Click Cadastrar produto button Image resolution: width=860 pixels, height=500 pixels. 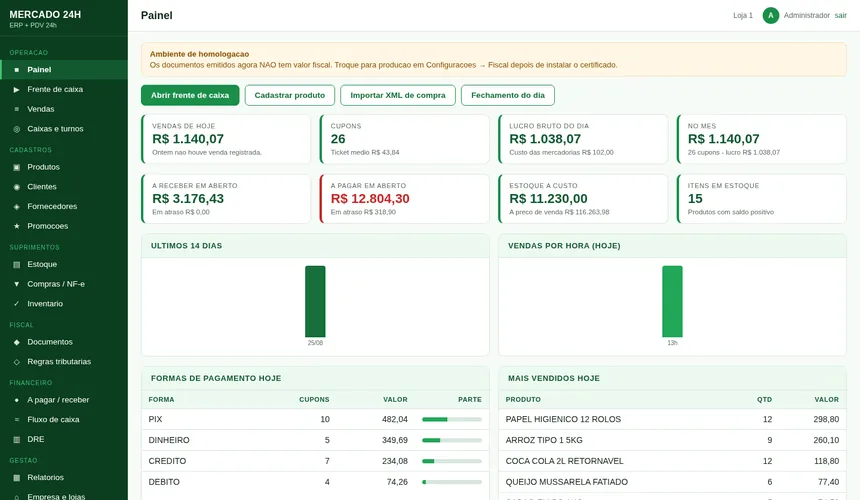click(290, 95)
